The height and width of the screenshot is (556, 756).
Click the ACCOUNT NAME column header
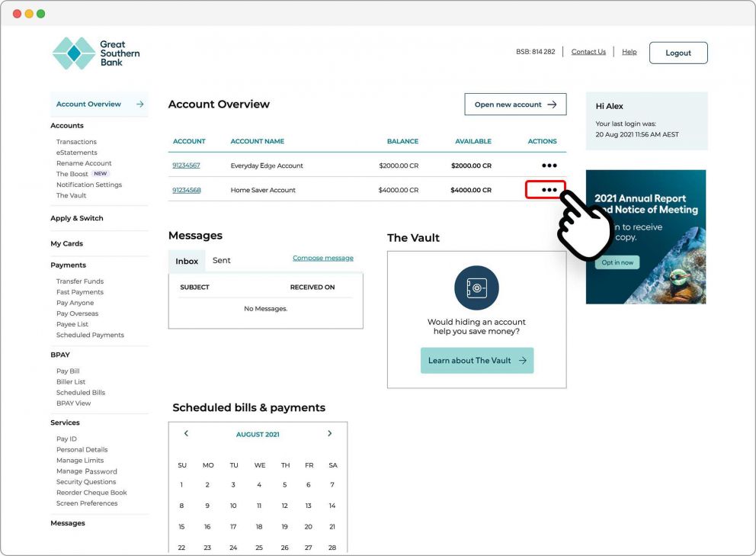(258, 141)
